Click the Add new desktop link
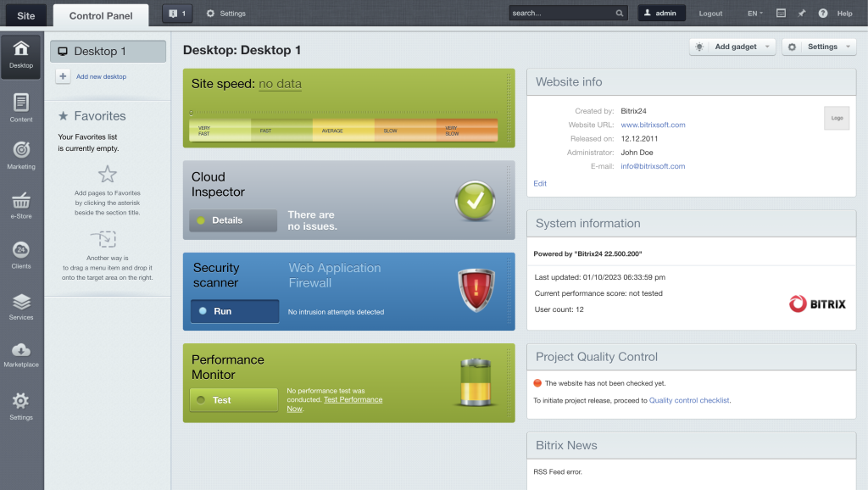This screenshot has width=868, height=490. (x=102, y=76)
